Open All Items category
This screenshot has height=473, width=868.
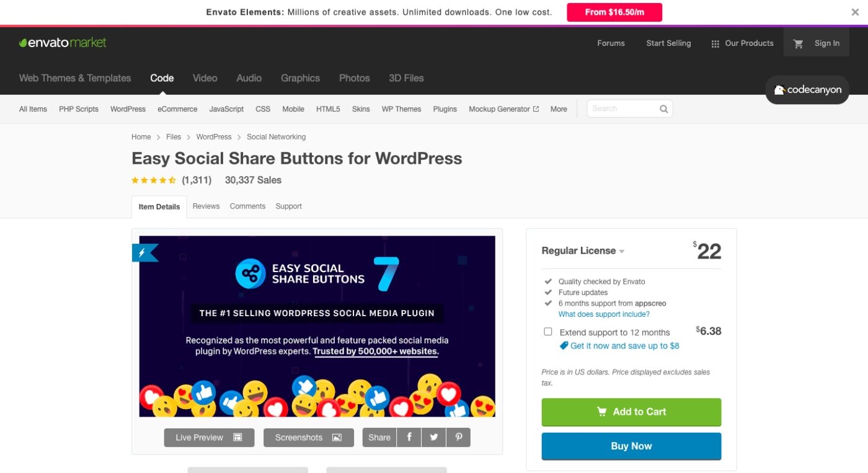pos(33,109)
